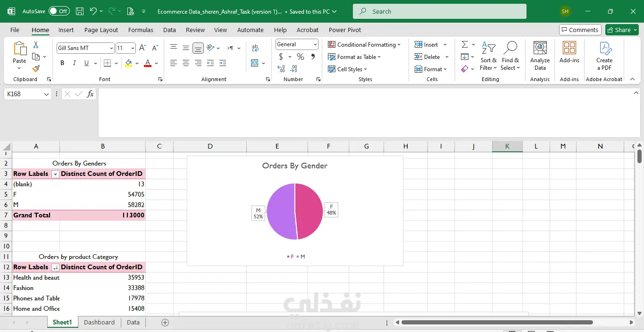Screen dimensions: 644x332
Task: Click the Wrap Text icon
Action: 255,48
